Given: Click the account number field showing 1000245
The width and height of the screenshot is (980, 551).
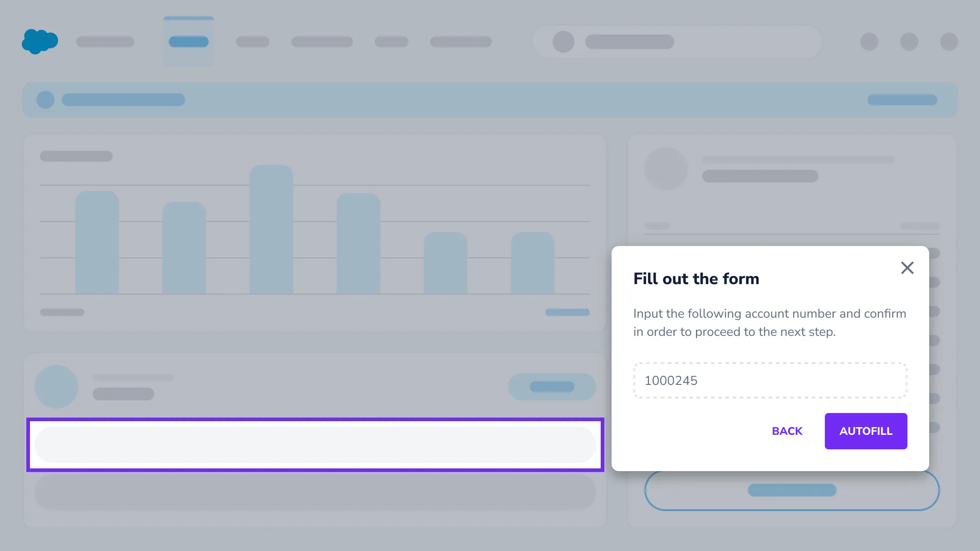Looking at the screenshot, I should [x=770, y=380].
